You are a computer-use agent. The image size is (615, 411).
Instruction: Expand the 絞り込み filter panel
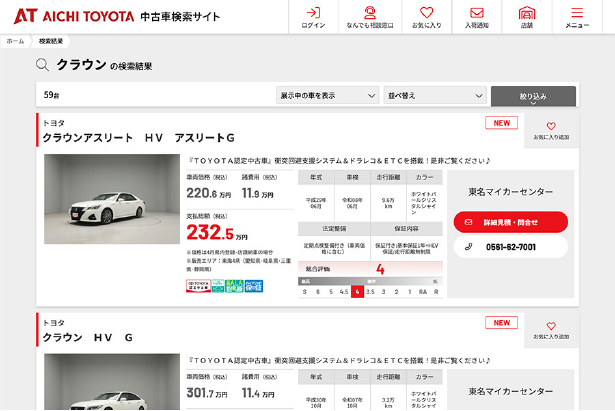pyautogui.click(x=533, y=96)
